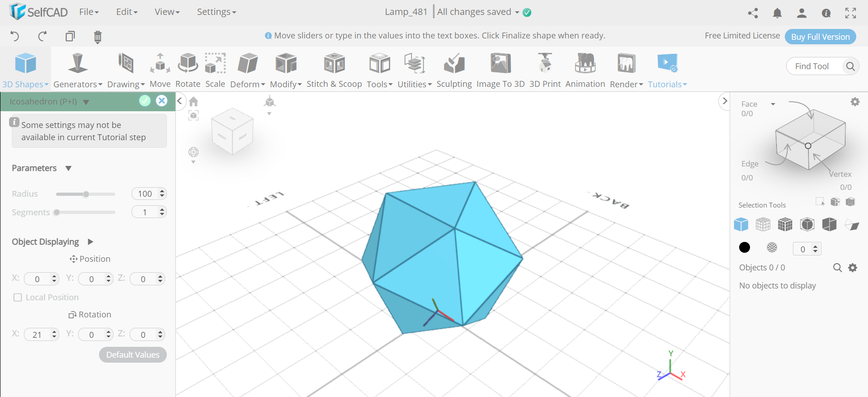Click the Rotation X value field
Screen dimensions: 868x397
[x=42, y=335]
